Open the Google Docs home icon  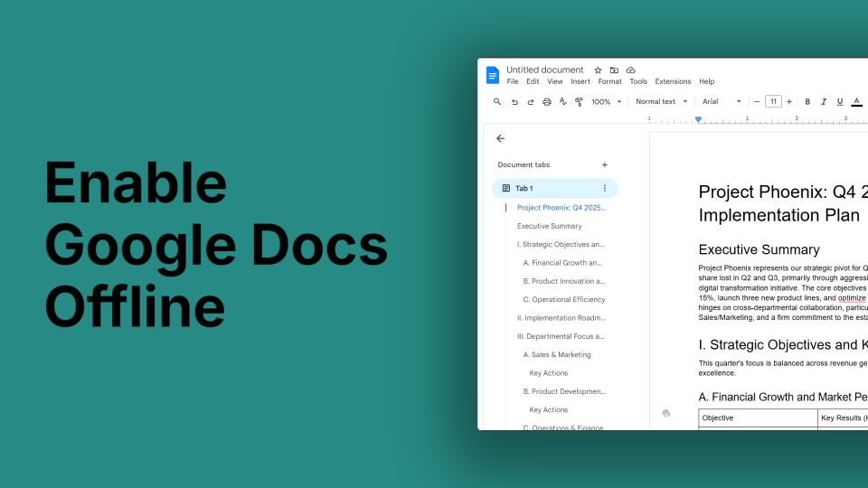[x=492, y=75]
